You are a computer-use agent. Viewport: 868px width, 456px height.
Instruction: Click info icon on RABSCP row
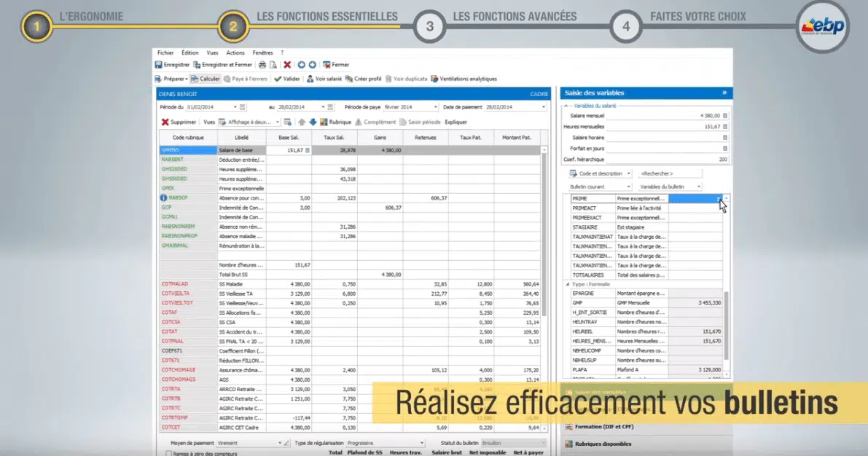[163, 197]
